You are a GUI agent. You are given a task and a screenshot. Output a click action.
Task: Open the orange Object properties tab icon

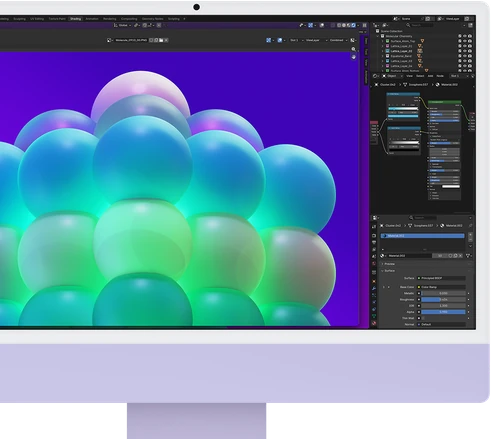[374, 281]
